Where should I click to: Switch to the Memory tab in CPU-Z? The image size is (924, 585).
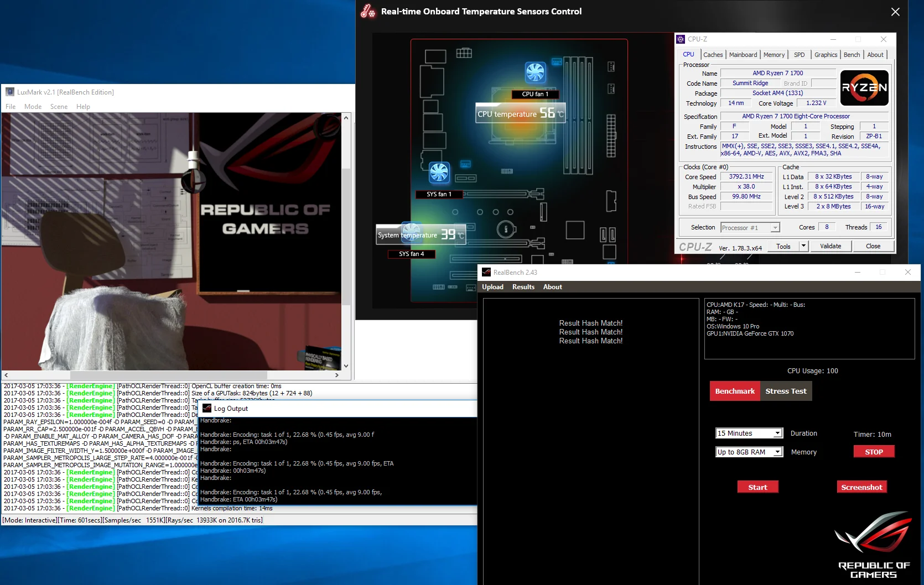click(774, 55)
